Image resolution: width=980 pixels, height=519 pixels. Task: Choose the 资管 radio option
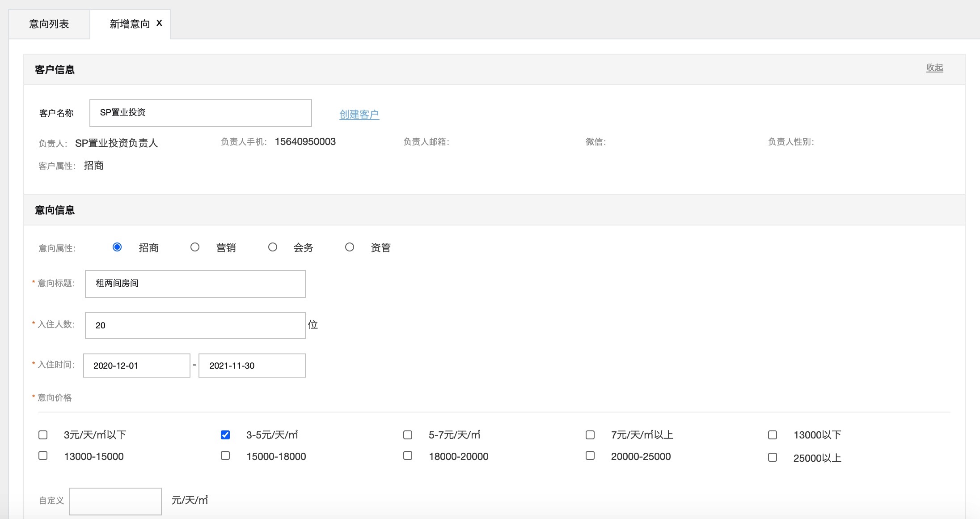click(350, 247)
